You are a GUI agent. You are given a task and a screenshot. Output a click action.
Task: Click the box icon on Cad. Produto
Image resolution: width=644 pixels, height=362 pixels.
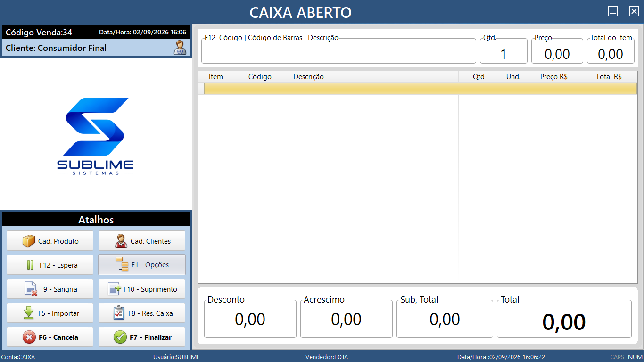(29, 241)
